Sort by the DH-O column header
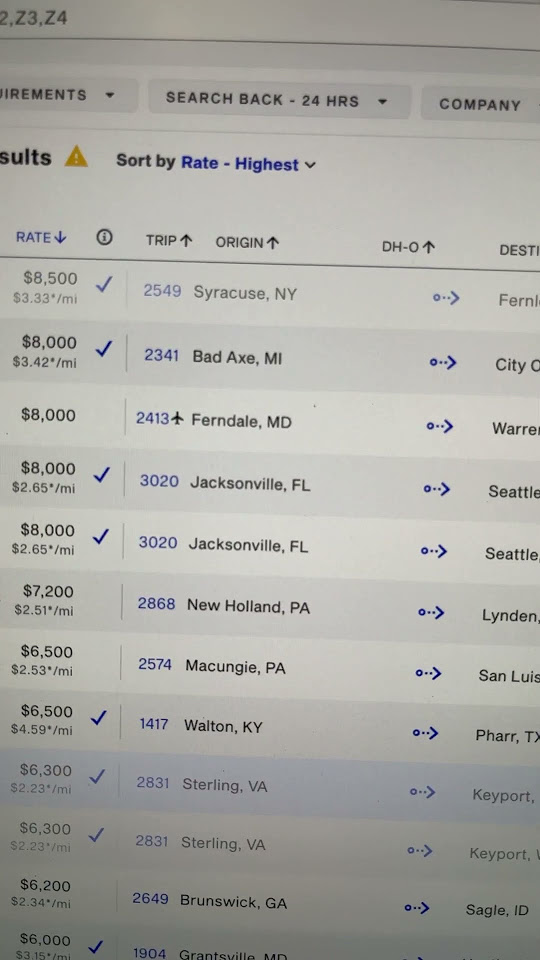Viewport: 540px width, 960px height. [408, 247]
